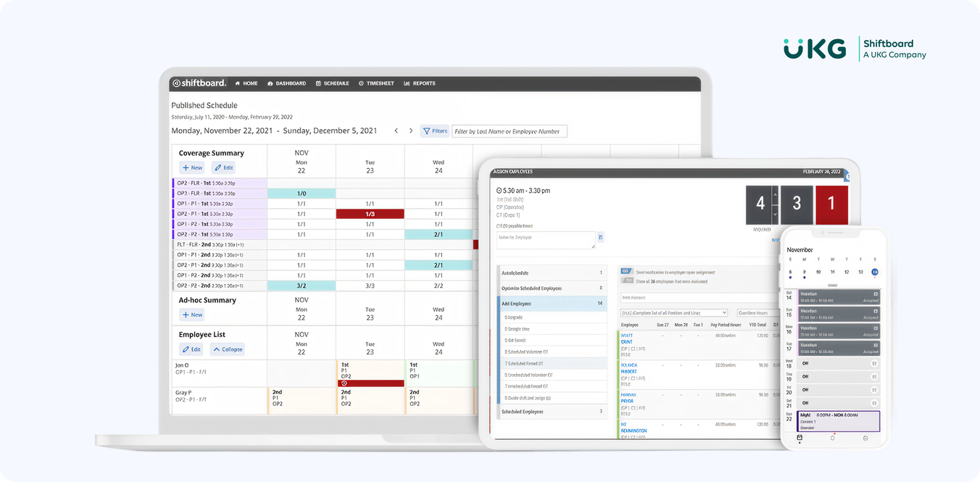
Task: Select the Gray P employee row
Action: [x=219, y=401]
